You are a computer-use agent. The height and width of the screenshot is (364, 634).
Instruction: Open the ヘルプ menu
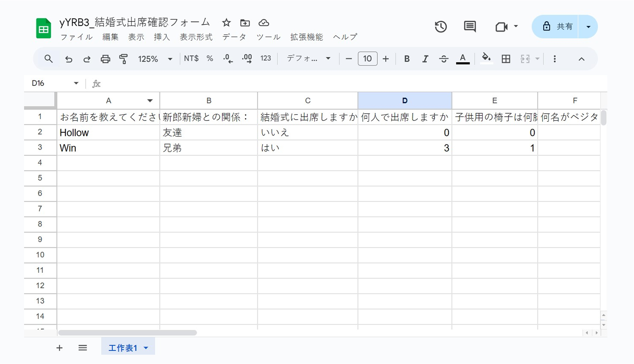coord(345,37)
